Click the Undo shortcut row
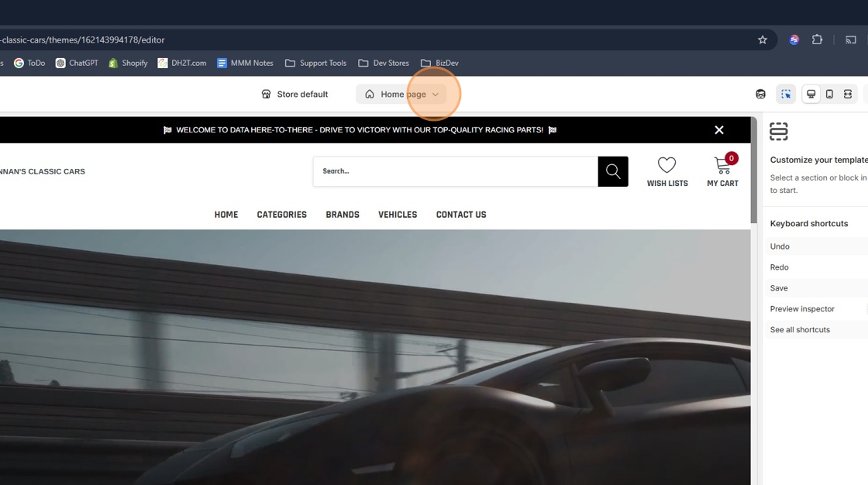The height and width of the screenshot is (485, 868). click(817, 246)
